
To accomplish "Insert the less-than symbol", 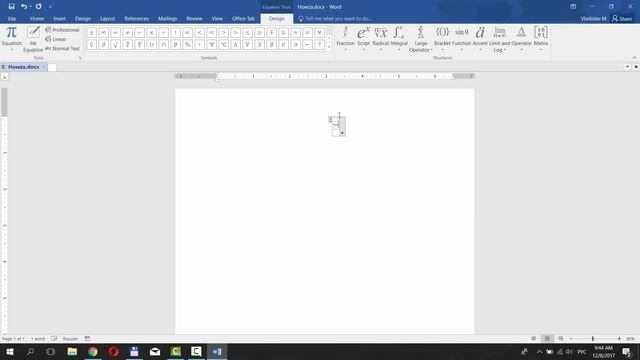I will [x=200, y=33].
